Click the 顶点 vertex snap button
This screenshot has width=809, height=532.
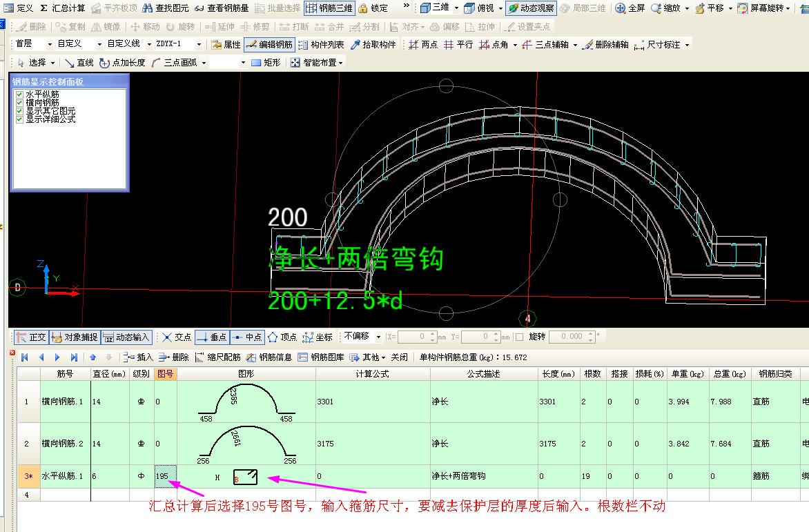pos(282,337)
